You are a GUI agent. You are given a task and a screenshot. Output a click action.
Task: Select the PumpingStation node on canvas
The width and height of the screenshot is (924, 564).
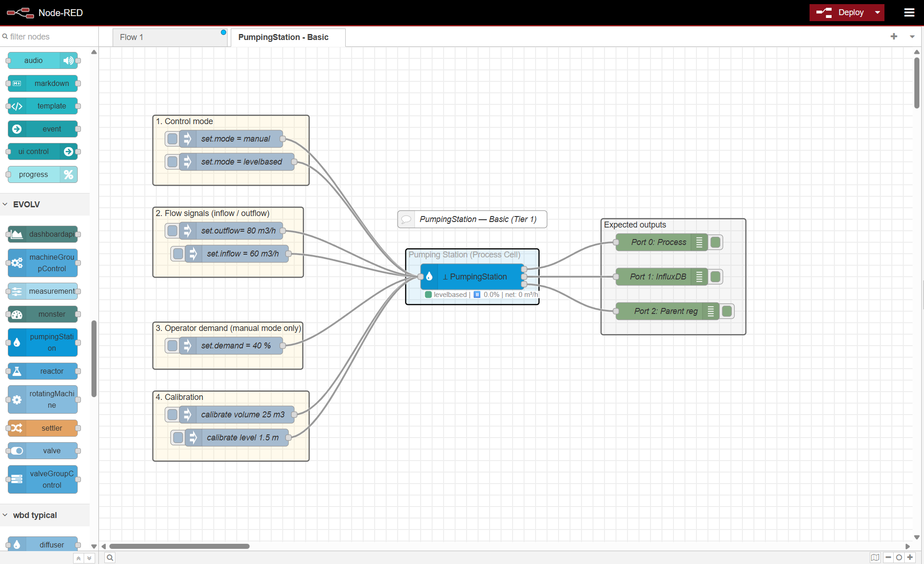(x=472, y=277)
